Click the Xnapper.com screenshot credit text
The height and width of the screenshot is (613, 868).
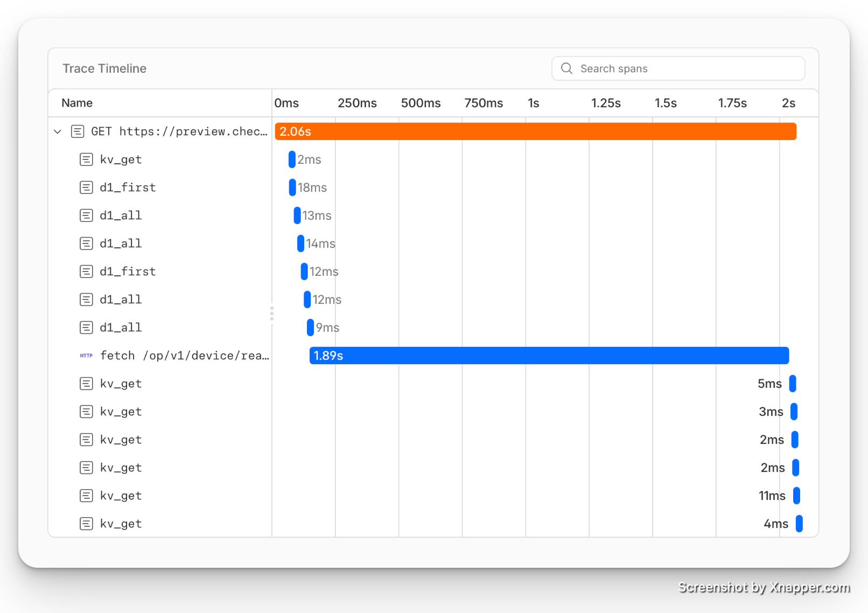(763, 587)
